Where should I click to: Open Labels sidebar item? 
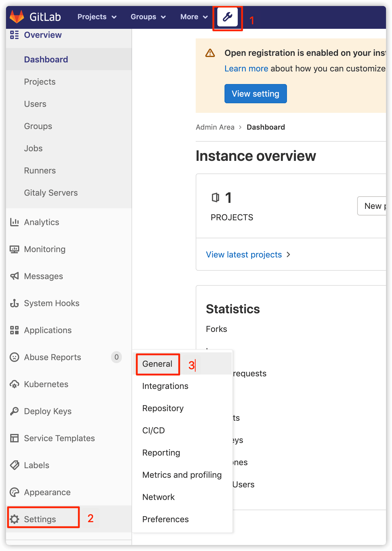pyautogui.click(x=69, y=465)
